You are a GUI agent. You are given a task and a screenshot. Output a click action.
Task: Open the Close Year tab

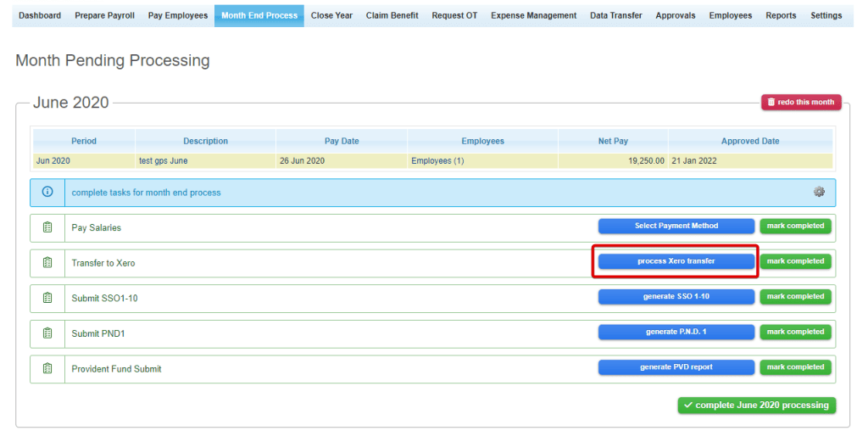pyautogui.click(x=331, y=15)
